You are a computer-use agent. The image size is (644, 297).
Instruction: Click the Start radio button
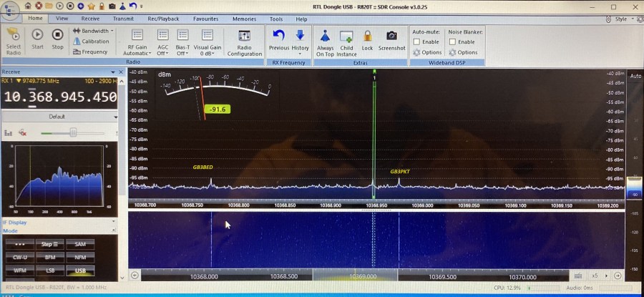pyautogui.click(x=37, y=37)
